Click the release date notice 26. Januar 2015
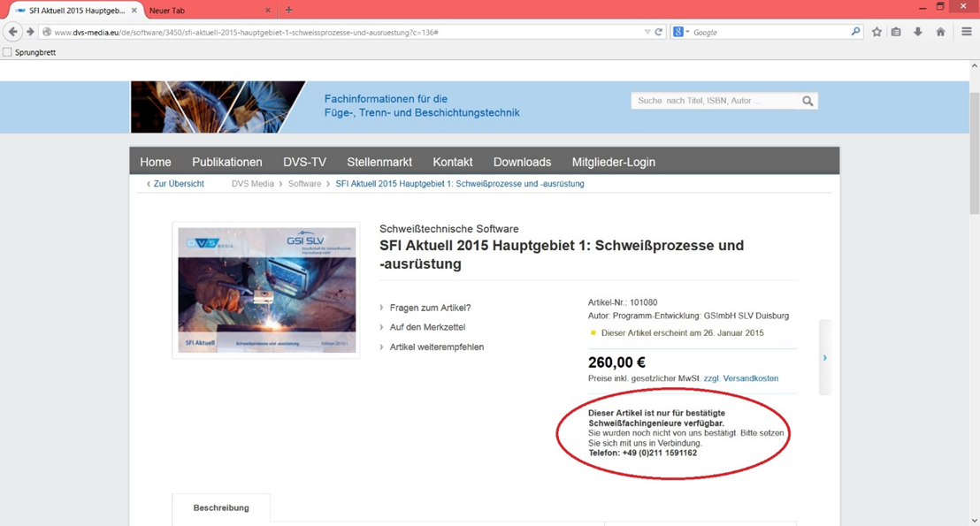Screen dimensions: 980x526 (x=683, y=333)
